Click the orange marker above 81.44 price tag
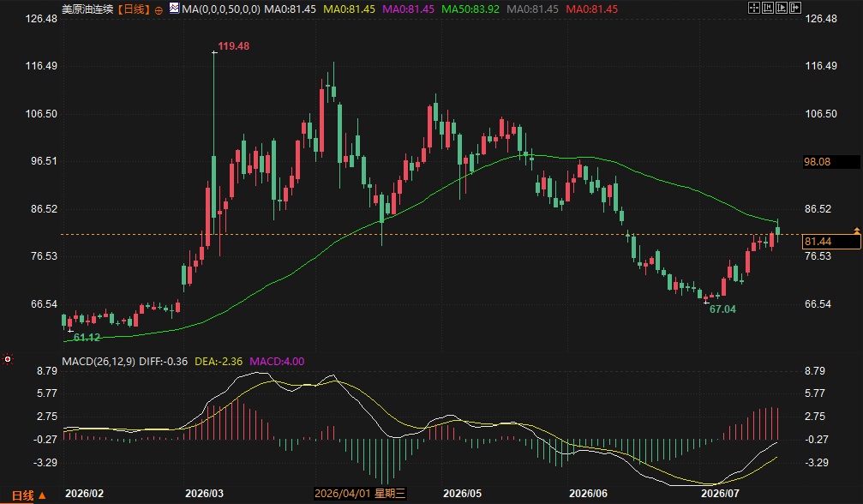 tap(857, 230)
